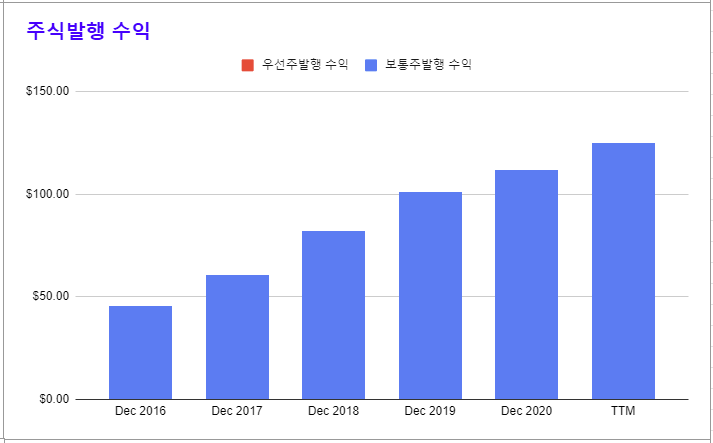This screenshot has width=713, height=443.
Task: Click the Dec 2018 axis label
Action: pos(333,411)
